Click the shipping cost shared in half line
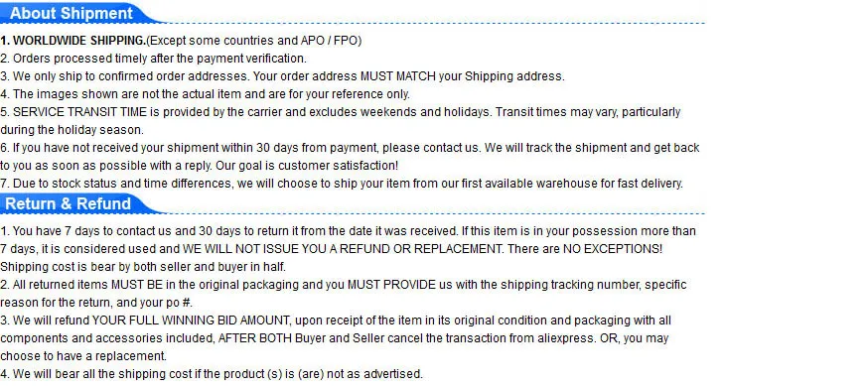Viewport: 868px width, 386px height. tap(143, 267)
